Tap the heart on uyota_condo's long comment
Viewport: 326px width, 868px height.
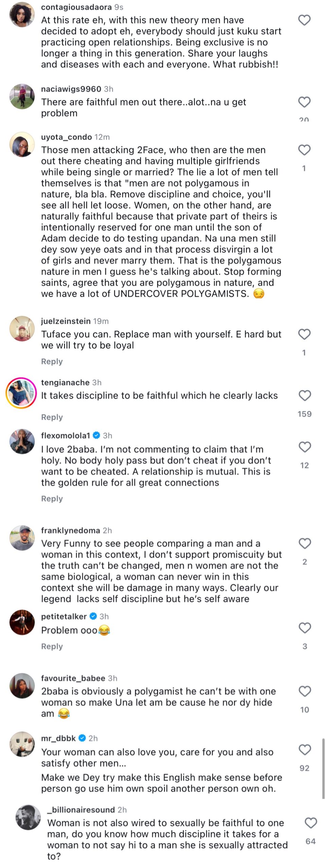coord(304,150)
